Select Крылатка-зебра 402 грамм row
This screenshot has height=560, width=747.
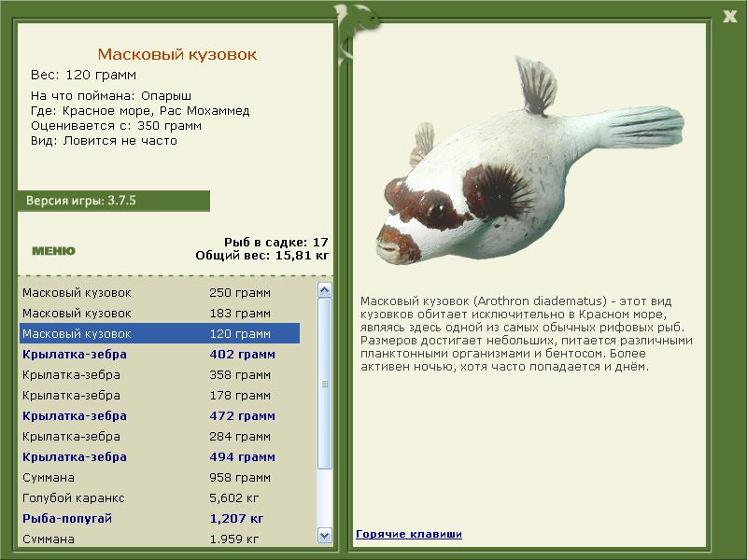160,354
